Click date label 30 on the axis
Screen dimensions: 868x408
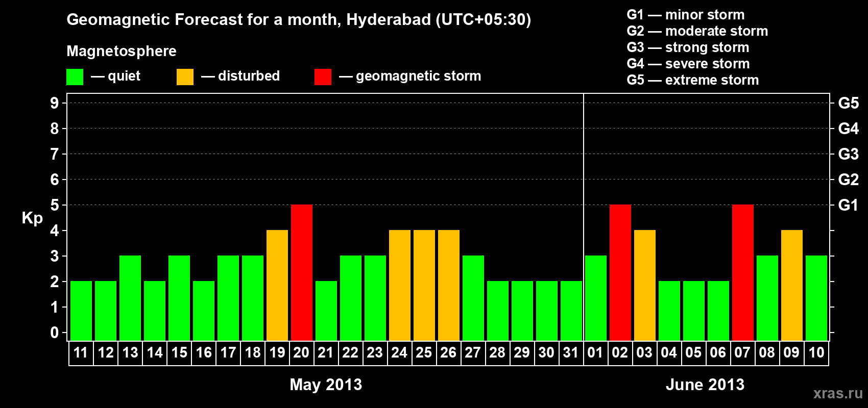546,353
